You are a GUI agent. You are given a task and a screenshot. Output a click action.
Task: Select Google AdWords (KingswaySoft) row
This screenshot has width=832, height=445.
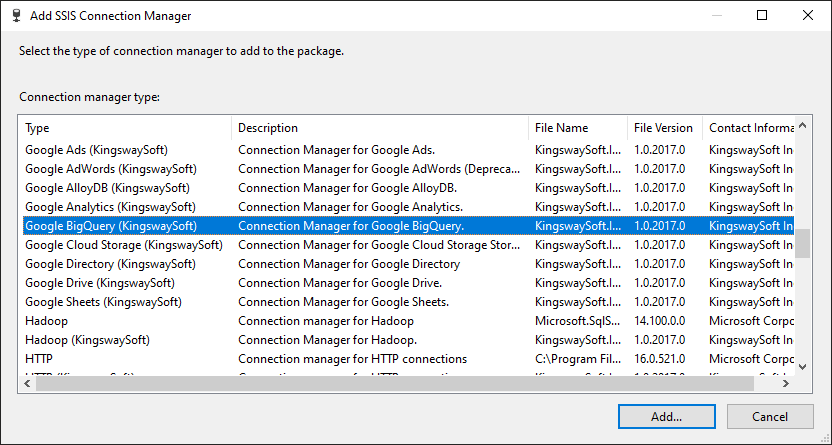(x=407, y=169)
